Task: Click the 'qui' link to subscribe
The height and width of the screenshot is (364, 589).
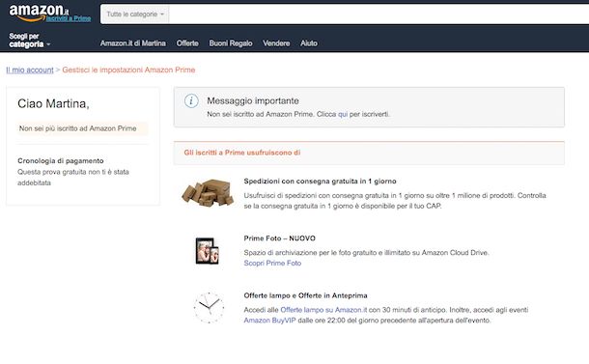Action: (x=343, y=114)
